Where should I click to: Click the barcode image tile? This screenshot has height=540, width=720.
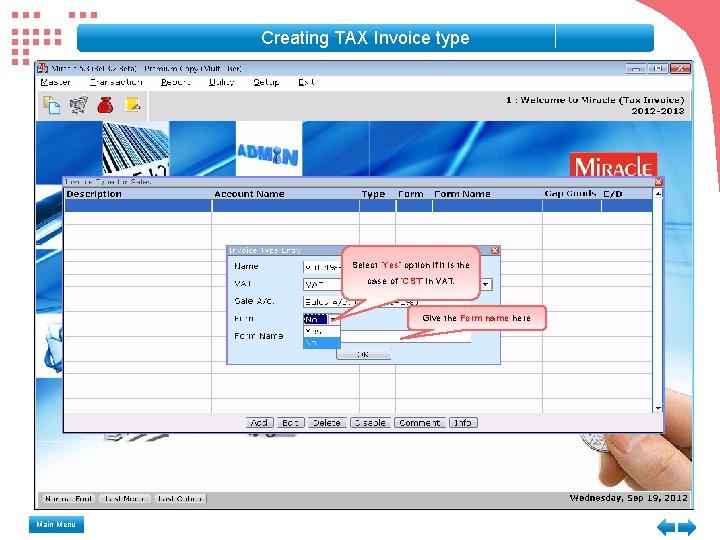pos(135,148)
